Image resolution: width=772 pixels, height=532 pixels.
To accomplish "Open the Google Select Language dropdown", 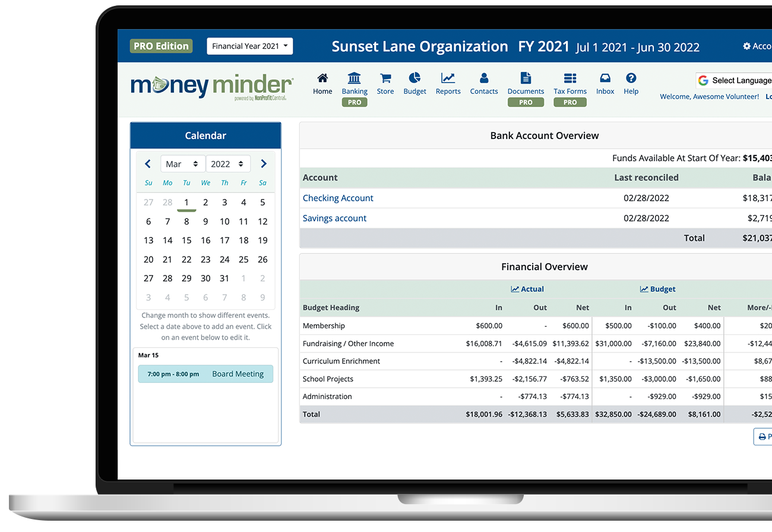I will (734, 80).
